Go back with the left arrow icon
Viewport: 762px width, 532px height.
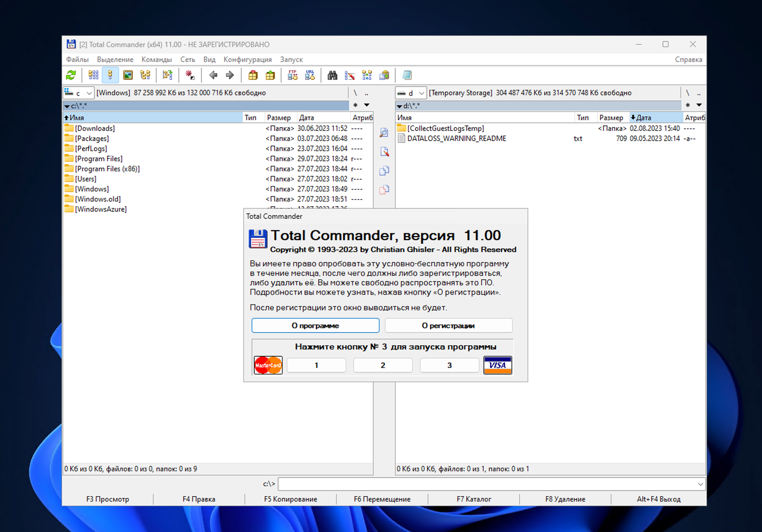(x=213, y=75)
